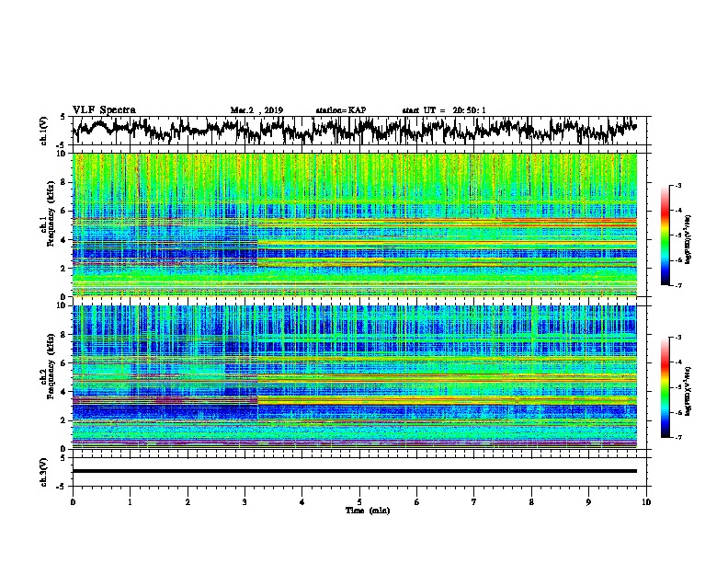
Task: Click the time axis tick label '9'
Action: point(588,502)
